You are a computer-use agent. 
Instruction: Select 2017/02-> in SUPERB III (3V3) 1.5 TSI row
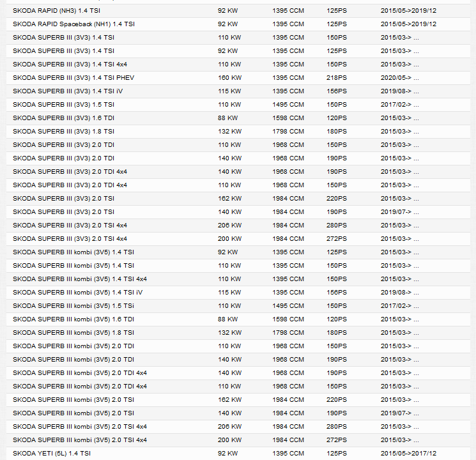400,104
